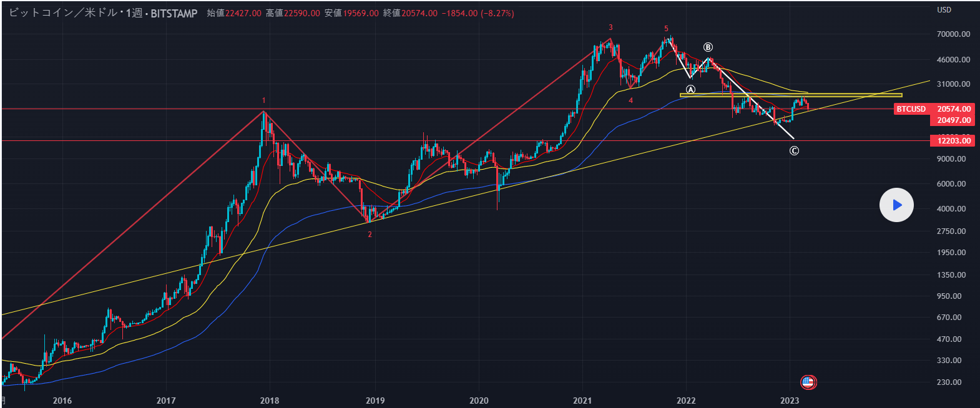Click the red wave label 5
This screenshot has width=980, height=408.
[x=666, y=29]
